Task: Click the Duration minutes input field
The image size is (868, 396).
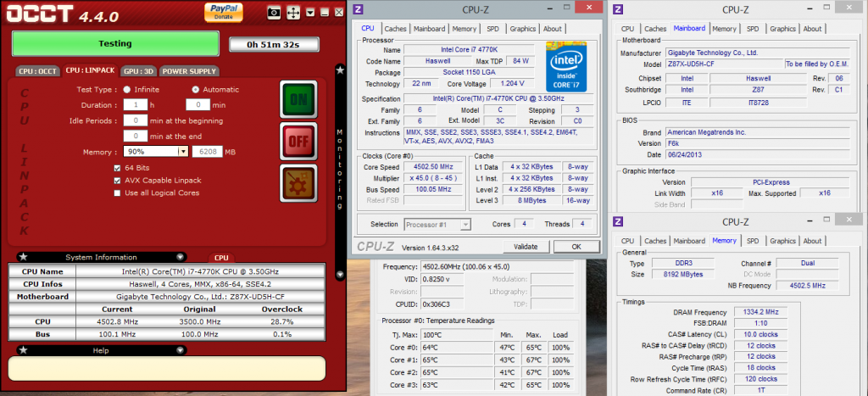Action: click(198, 104)
